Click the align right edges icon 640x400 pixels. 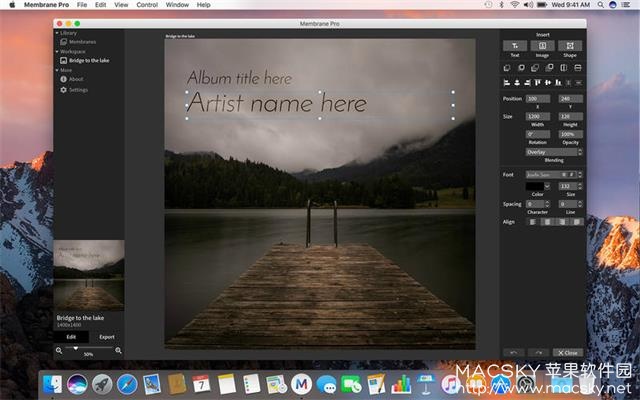pyautogui.click(x=527, y=83)
